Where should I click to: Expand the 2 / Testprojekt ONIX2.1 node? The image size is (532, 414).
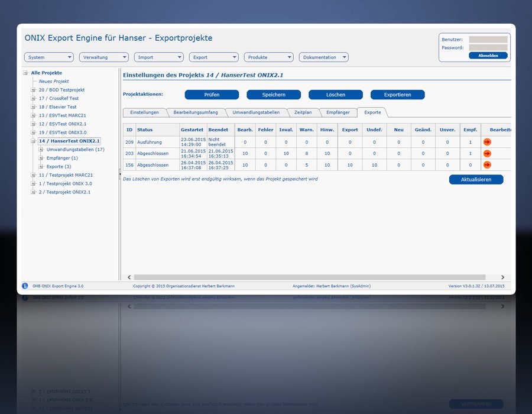coord(33,192)
